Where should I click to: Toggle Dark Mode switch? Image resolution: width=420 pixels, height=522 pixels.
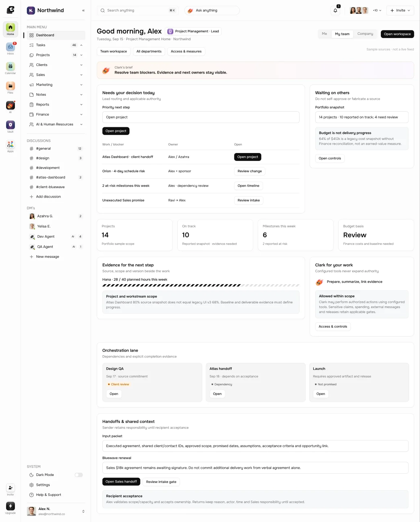point(79,475)
